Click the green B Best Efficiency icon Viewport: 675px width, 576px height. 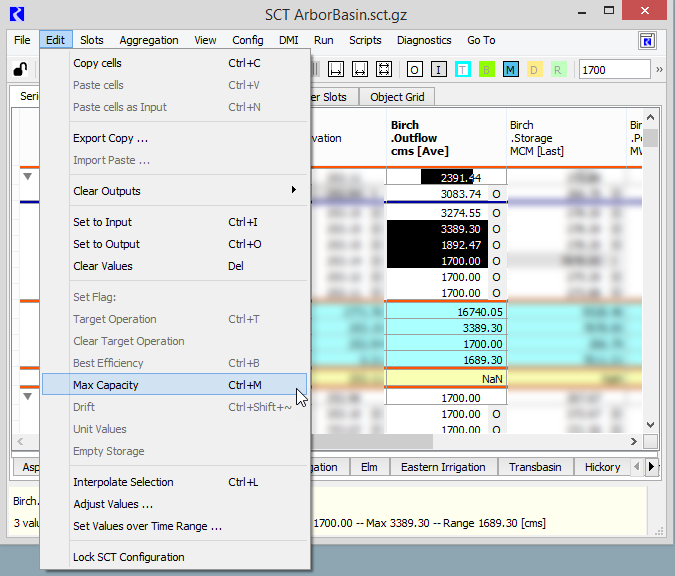(x=487, y=70)
